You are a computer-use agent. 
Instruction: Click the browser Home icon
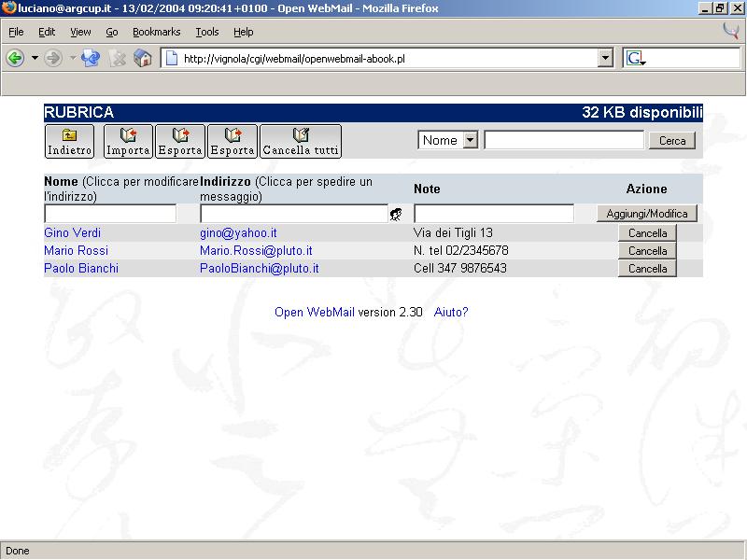click(x=143, y=58)
